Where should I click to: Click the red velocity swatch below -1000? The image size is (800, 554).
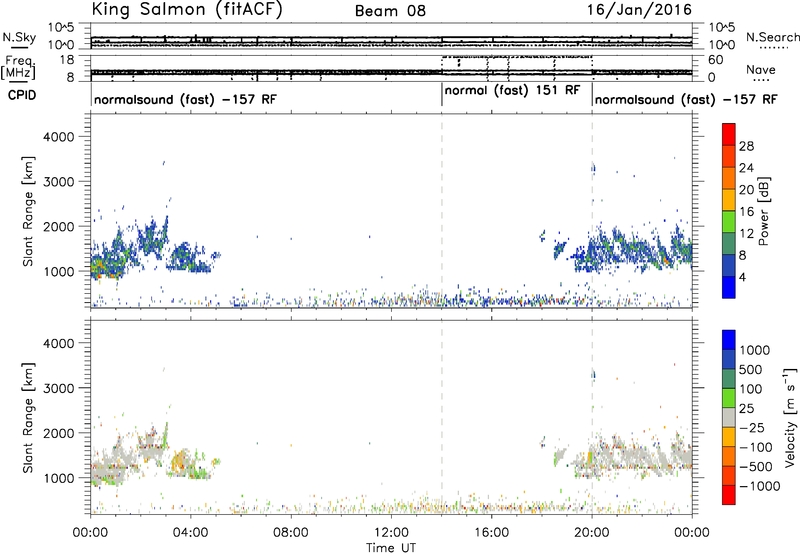(x=729, y=495)
